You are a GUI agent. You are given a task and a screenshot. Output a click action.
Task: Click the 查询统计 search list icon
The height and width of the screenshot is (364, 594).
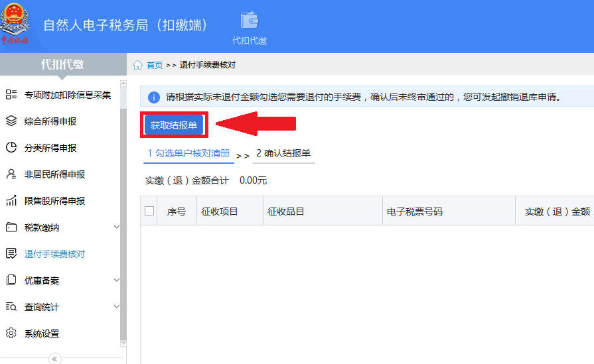pyautogui.click(x=11, y=306)
